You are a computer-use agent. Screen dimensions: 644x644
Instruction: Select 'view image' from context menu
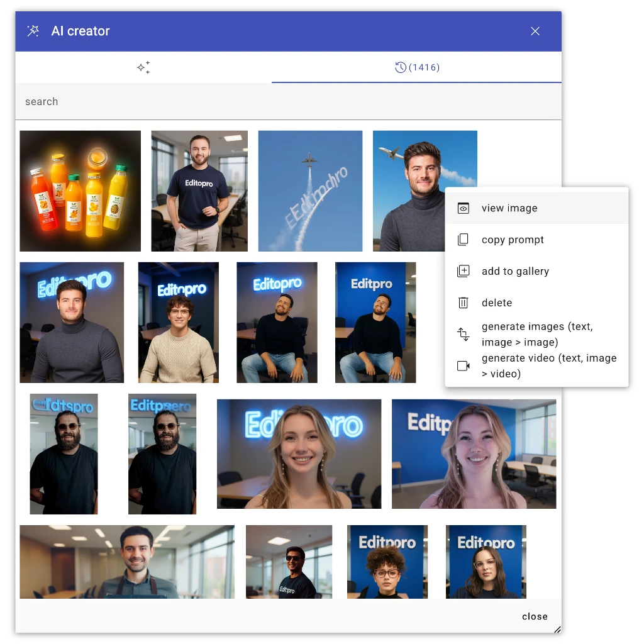click(537, 208)
